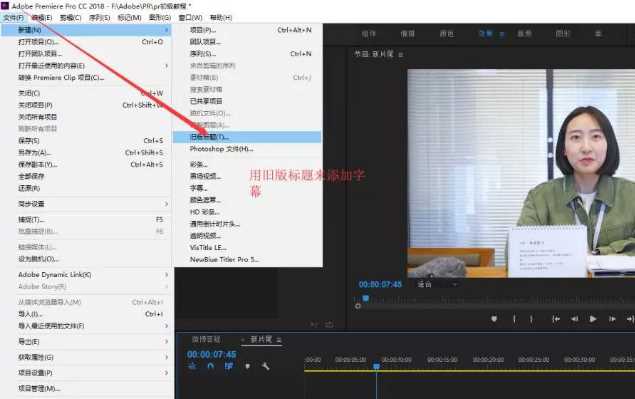The height and width of the screenshot is (399, 635).
Task: Choose 颜色遮罩... entry
Action: (248, 200)
